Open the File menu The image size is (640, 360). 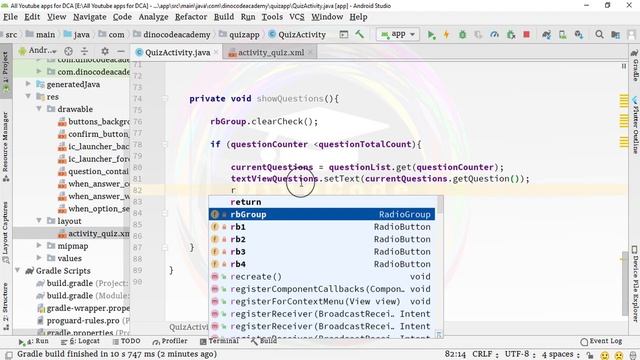(10, 17)
